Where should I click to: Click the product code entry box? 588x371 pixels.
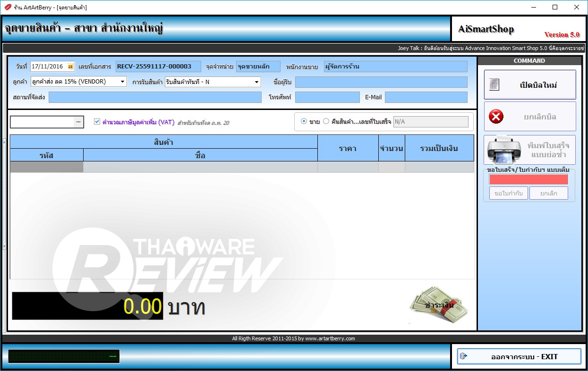pos(42,122)
